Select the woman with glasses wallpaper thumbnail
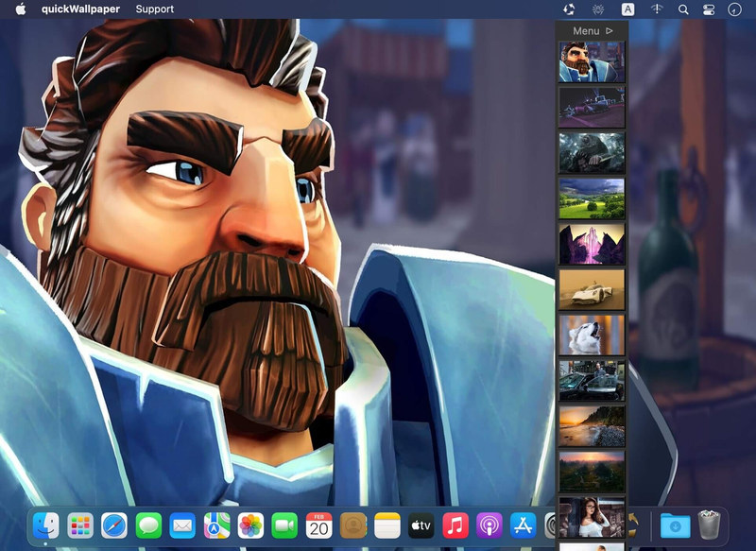The image size is (756, 551). pos(592,518)
